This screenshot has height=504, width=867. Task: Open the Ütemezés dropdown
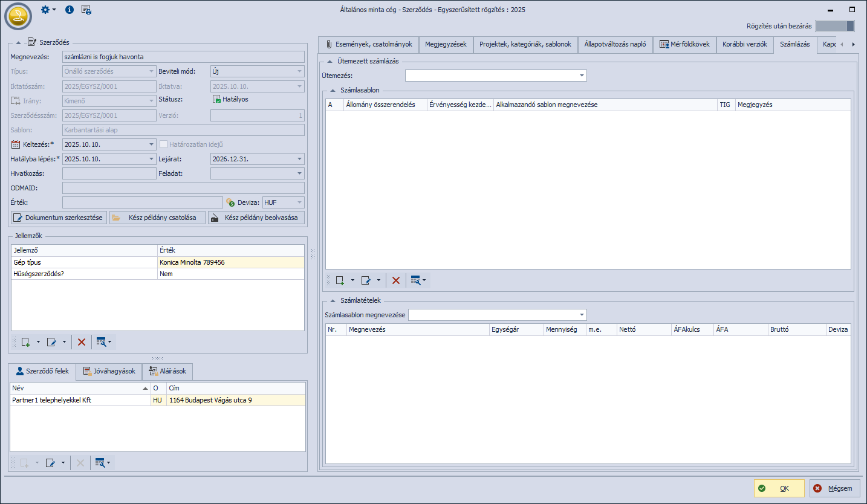click(x=582, y=76)
